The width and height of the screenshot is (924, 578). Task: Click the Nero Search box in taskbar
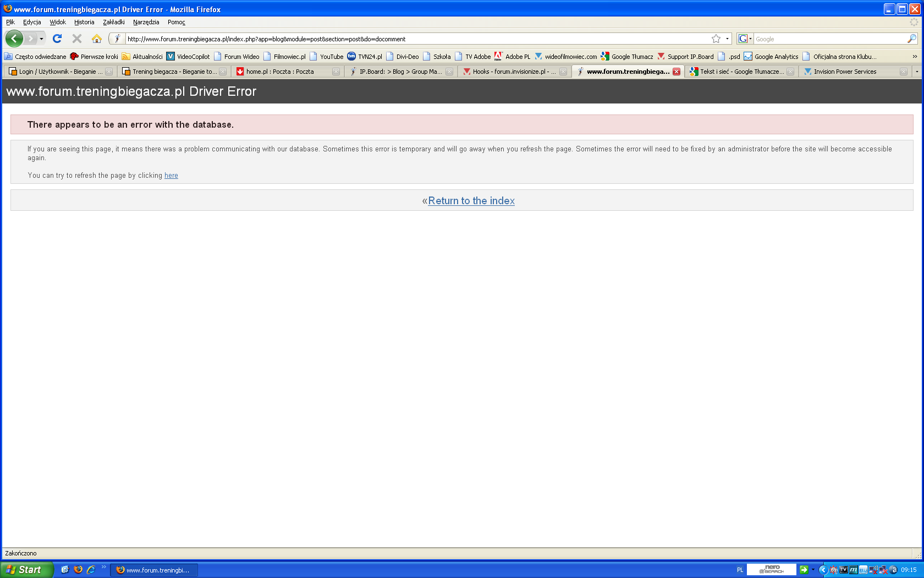coord(772,570)
